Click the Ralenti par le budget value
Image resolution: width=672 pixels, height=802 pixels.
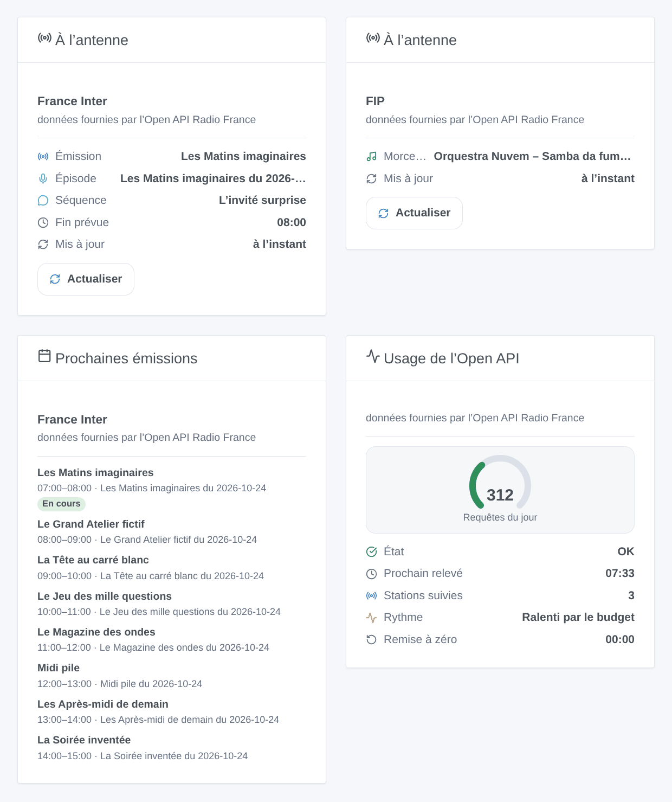pyautogui.click(x=578, y=617)
